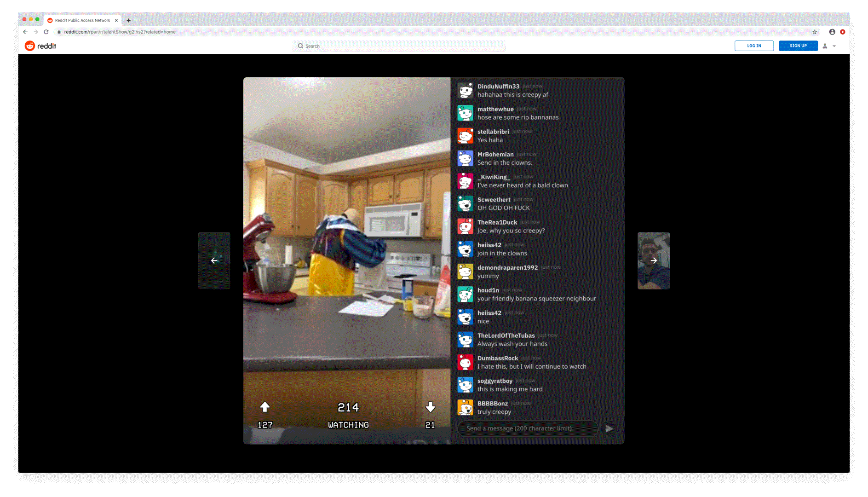This screenshot has height=497, width=868.
Task: Upvote the live stream
Action: click(265, 407)
